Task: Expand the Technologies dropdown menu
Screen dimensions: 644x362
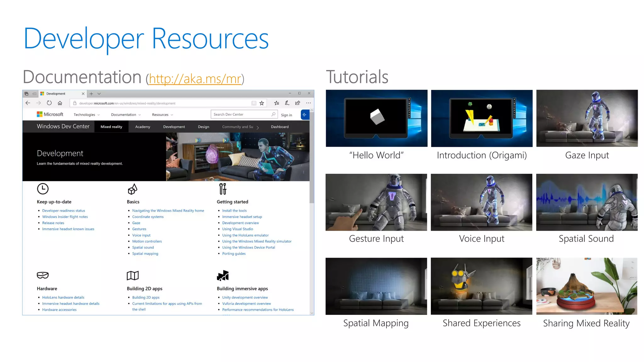Action: (x=86, y=115)
